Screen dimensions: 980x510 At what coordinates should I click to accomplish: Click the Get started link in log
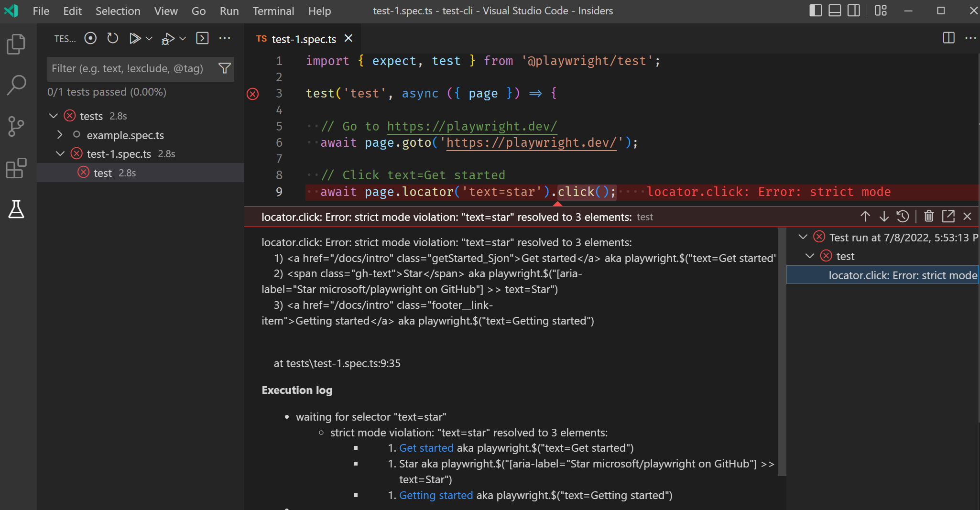(426, 448)
